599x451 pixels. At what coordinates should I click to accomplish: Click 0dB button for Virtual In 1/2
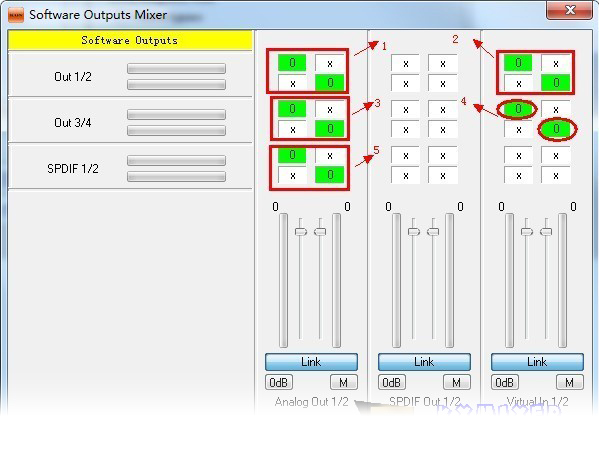505,382
